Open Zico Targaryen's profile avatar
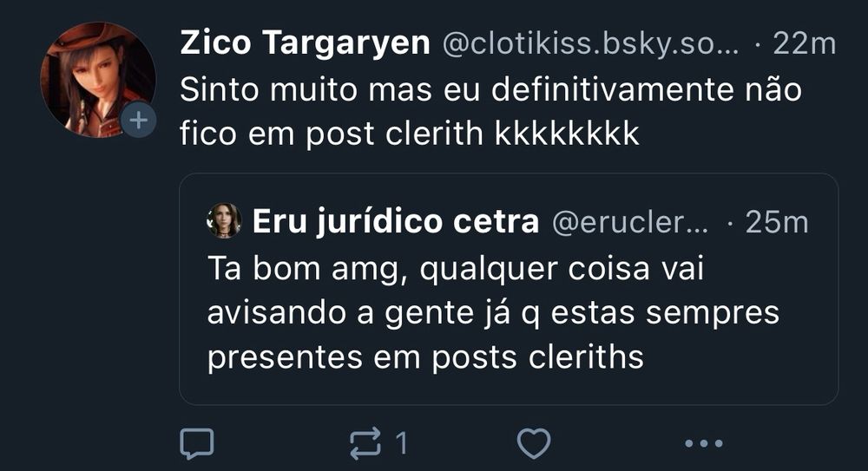Image resolution: width=868 pixels, height=471 pixels. click(98, 80)
